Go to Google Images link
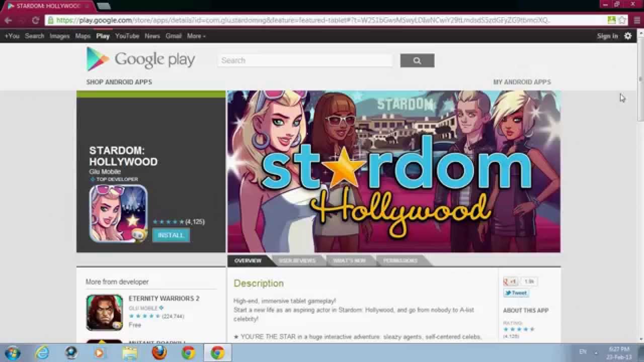644x362 pixels. pos(59,36)
